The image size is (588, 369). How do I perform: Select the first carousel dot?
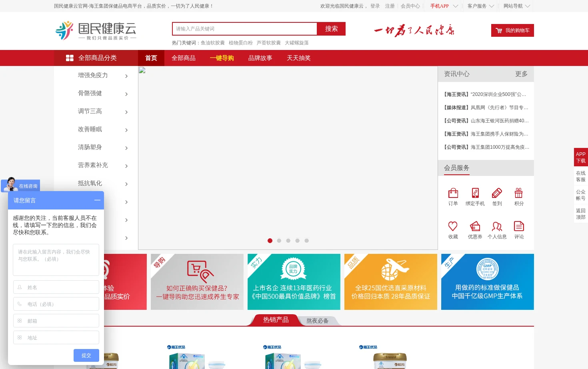[270, 241]
